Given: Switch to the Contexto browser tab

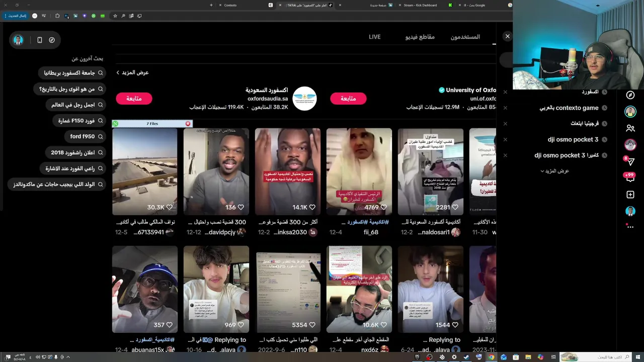Looking at the screenshot, I should click(245, 5).
